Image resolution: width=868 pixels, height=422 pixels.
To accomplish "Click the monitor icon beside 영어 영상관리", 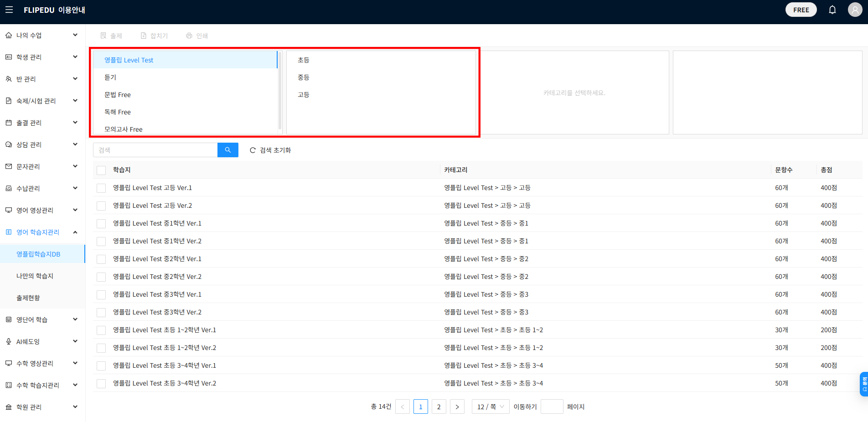I will (9, 210).
